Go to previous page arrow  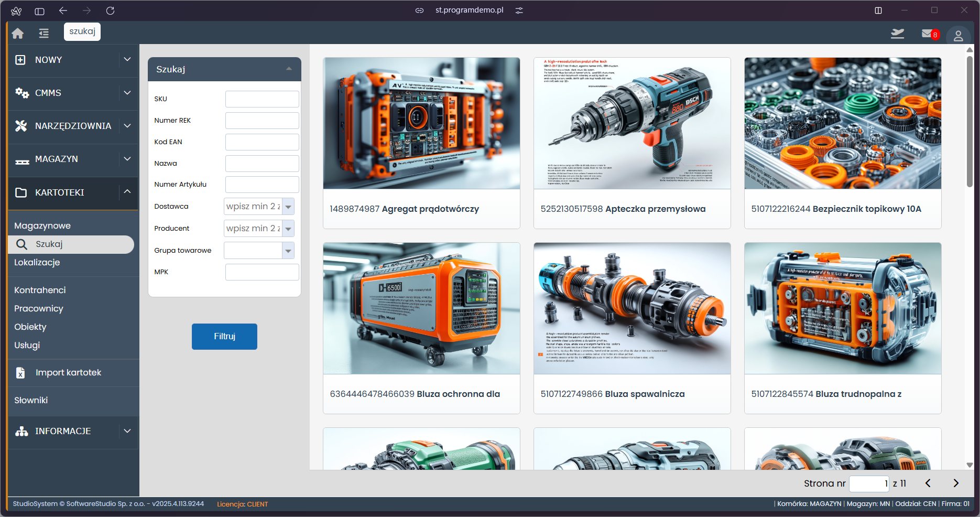click(x=928, y=483)
